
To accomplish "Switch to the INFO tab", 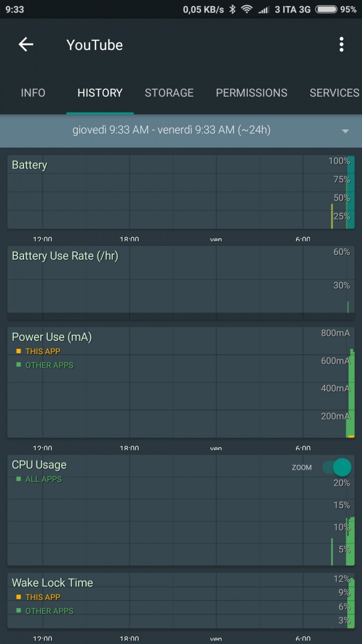I will point(33,93).
